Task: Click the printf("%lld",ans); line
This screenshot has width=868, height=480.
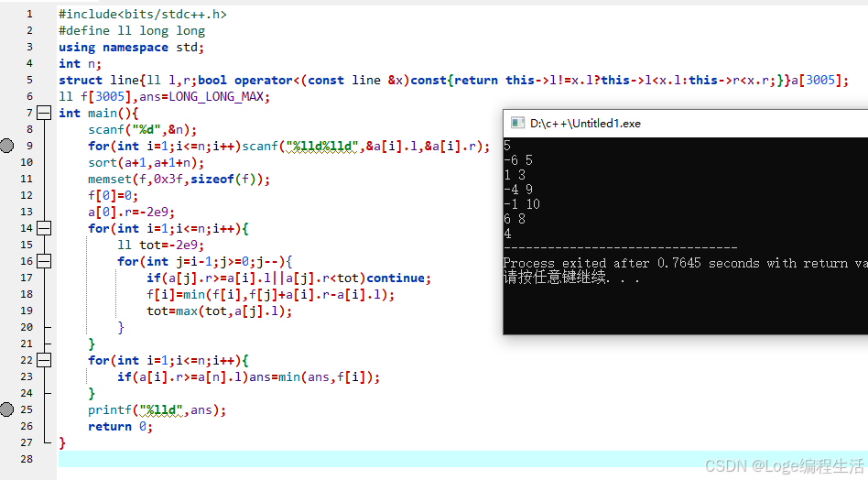Action: (157, 410)
